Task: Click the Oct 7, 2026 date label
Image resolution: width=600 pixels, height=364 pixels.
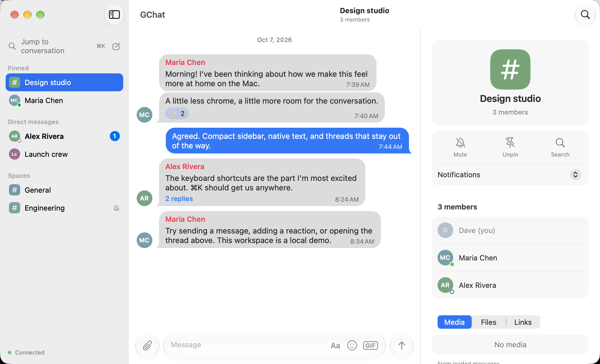Action: (275, 40)
